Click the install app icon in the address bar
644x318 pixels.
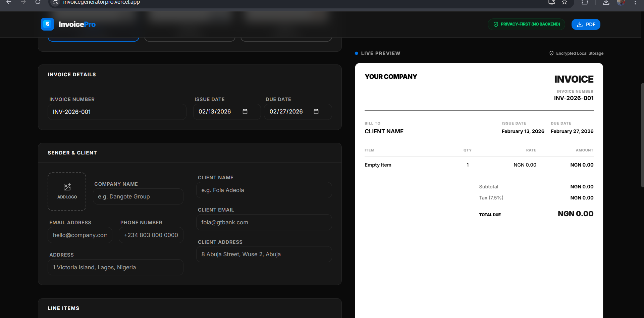pyautogui.click(x=552, y=2)
